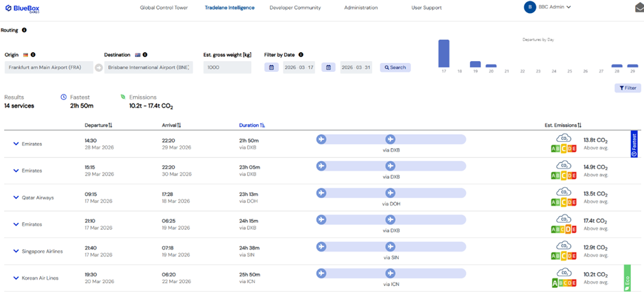Open the start date calendar picker
644x292 pixels.
pyautogui.click(x=271, y=67)
